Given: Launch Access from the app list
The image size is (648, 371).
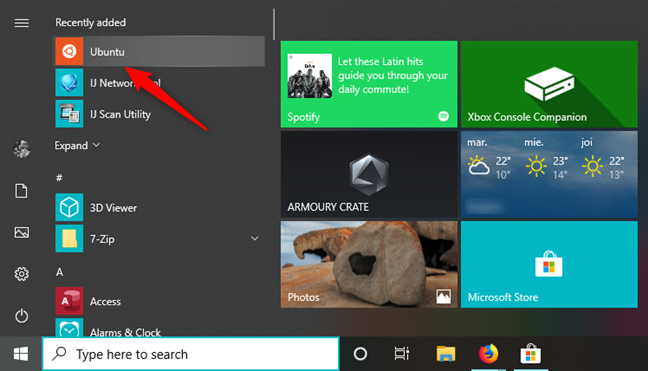Looking at the screenshot, I should coord(160,301).
